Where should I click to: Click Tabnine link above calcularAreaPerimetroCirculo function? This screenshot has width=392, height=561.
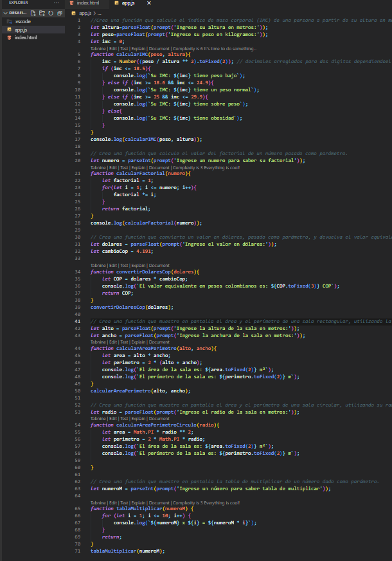click(x=98, y=419)
